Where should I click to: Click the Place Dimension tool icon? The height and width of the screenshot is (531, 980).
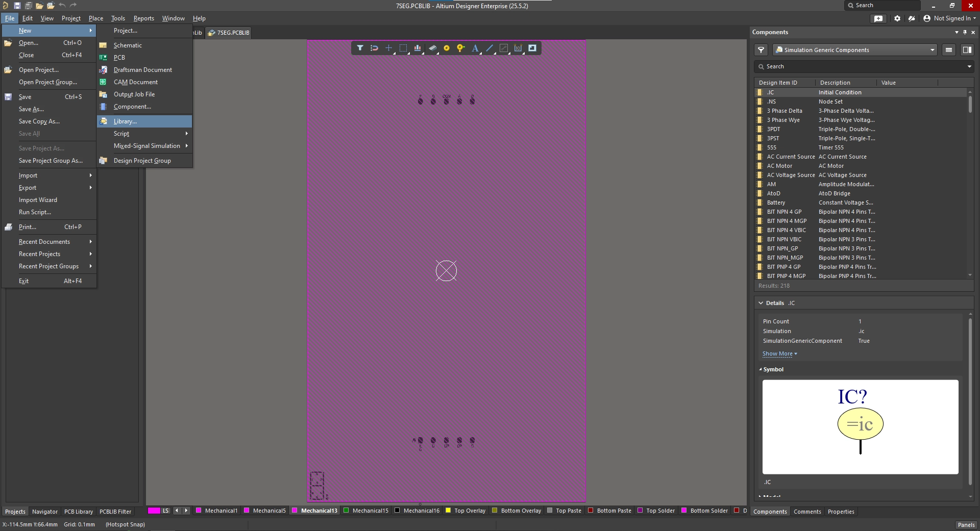pyautogui.click(x=518, y=48)
